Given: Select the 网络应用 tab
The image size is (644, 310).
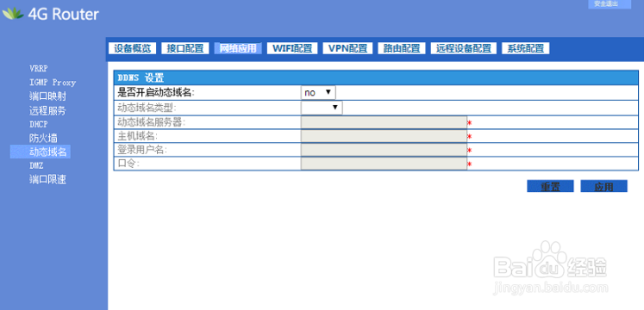Looking at the screenshot, I should pyautogui.click(x=238, y=48).
